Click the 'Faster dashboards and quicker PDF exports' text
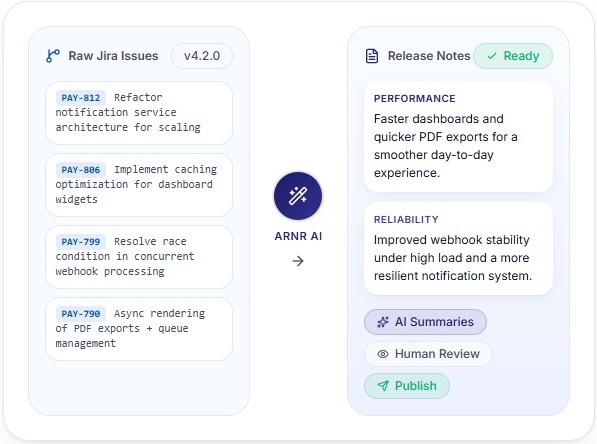Viewport: 597px width, 444px height. click(445, 146)
